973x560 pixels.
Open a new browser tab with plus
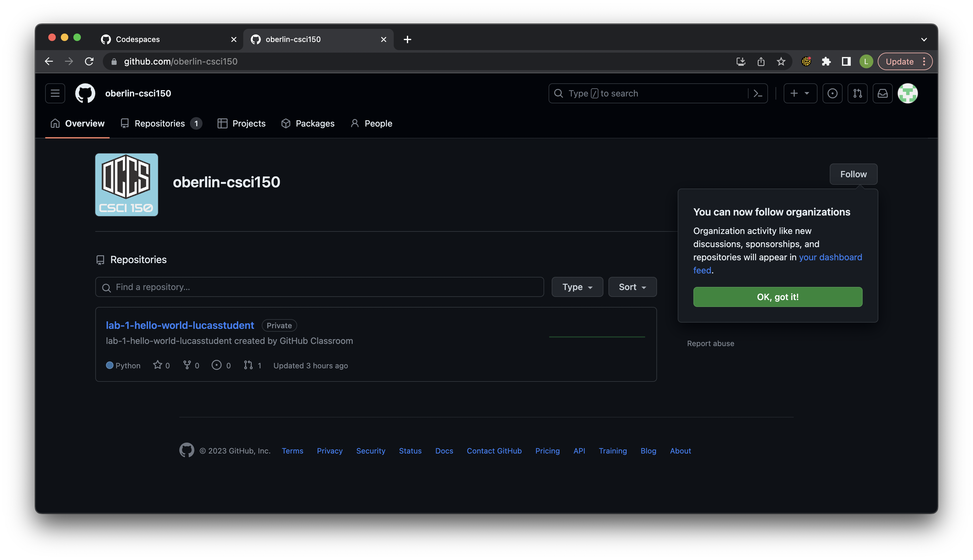pyautogui.click(x=407, y=39)
